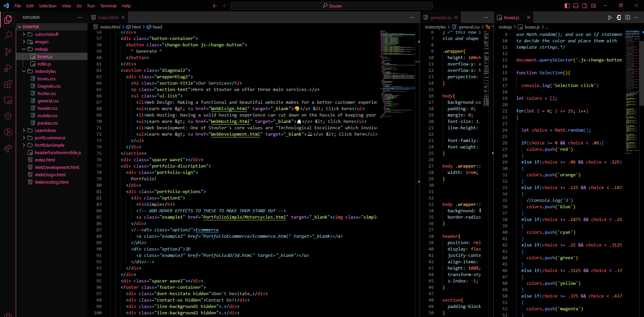Open the Source Control view
The image size is (644, 317).
[x=8, y=51]
